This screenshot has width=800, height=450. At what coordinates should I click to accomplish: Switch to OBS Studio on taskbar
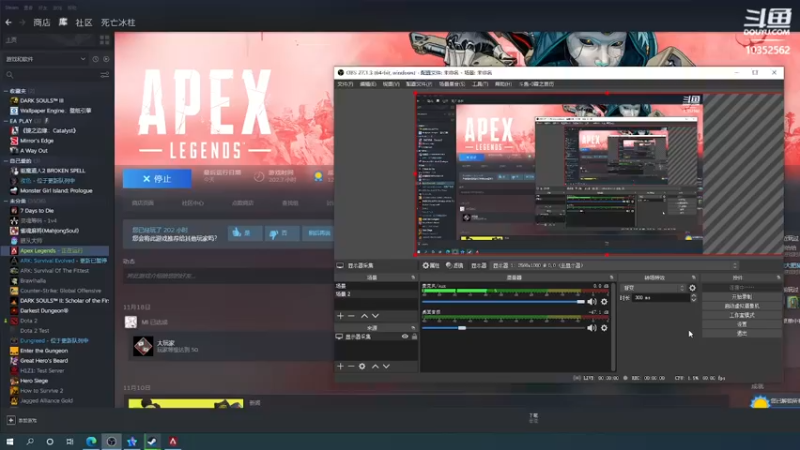(111, 441)
